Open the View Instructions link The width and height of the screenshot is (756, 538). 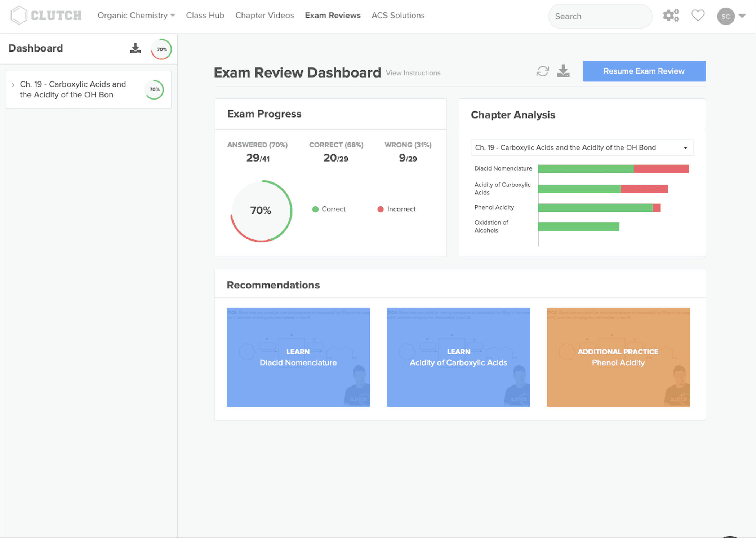413,73
